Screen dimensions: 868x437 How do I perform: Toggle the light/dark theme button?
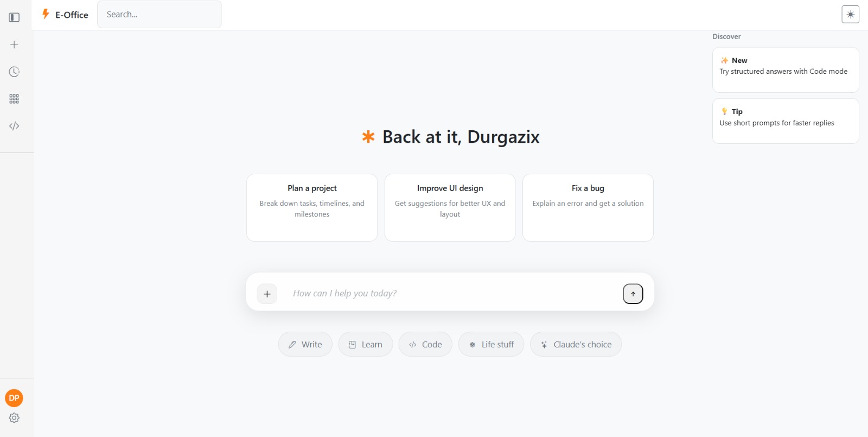point(850,14)
